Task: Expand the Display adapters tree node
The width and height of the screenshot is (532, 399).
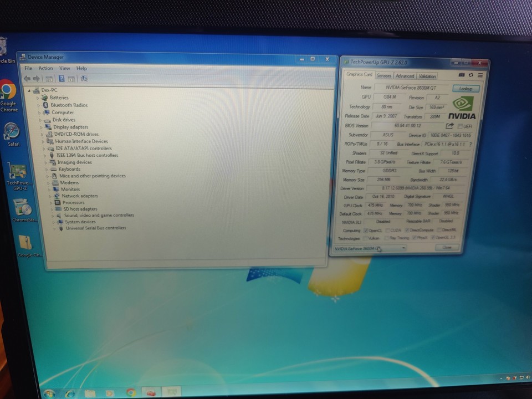Action: (44, 127)
